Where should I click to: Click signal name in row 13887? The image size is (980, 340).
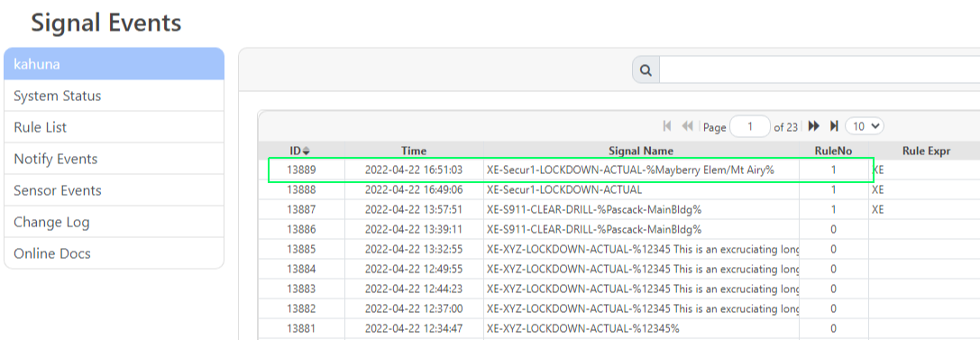(x=594, y=209)
